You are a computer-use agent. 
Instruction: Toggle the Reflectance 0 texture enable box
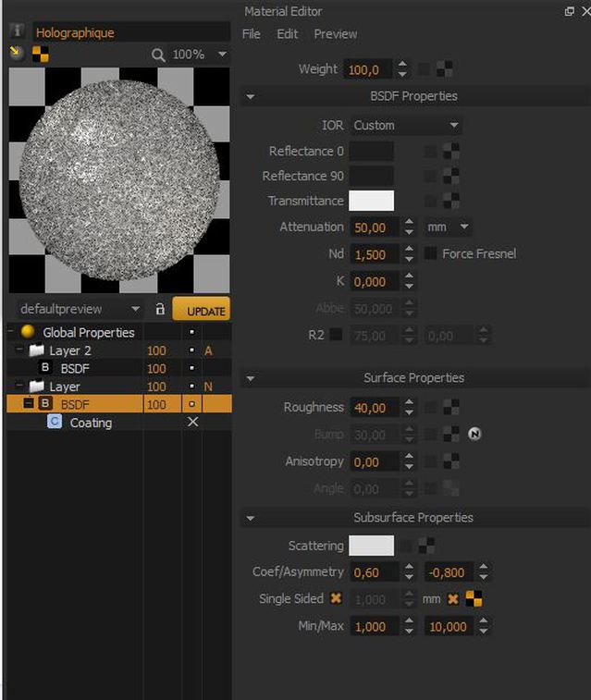coord(430,152)
